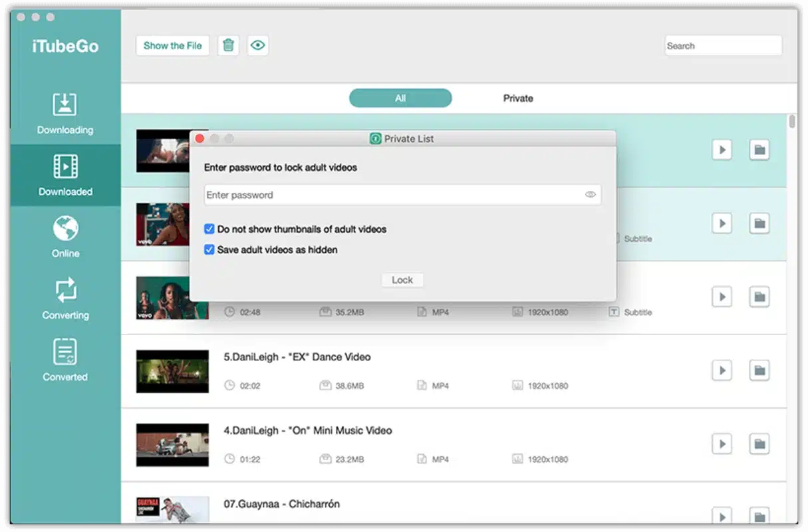The width and height of the screenshot is (808, 532).
Task: Click thumbnail of DaniLeigh "EX" Dance Video
Action: [172, 371]
